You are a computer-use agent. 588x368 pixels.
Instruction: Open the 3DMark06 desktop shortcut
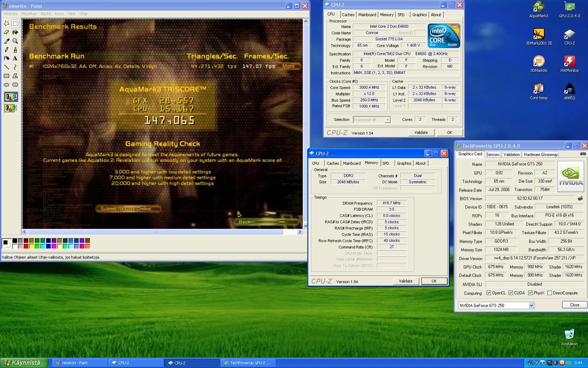(x=539, y=64)
